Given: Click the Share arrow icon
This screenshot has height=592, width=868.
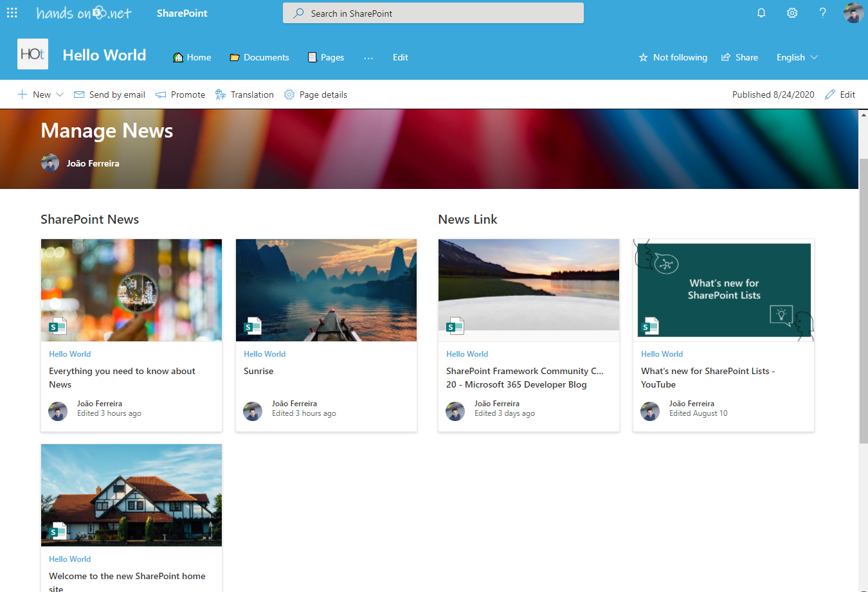Looking at the screenshot, I should click(726, 57).
